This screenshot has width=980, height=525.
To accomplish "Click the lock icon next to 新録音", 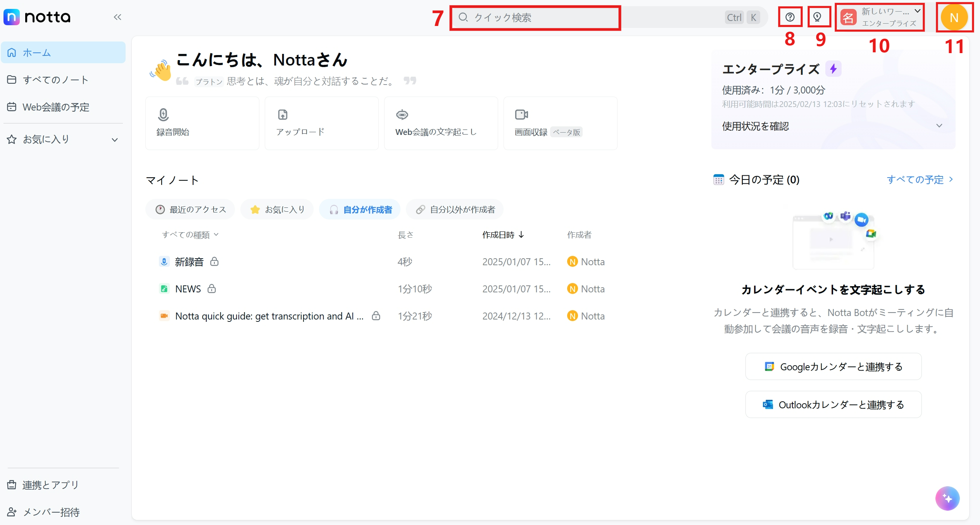I will click(214, 261).
